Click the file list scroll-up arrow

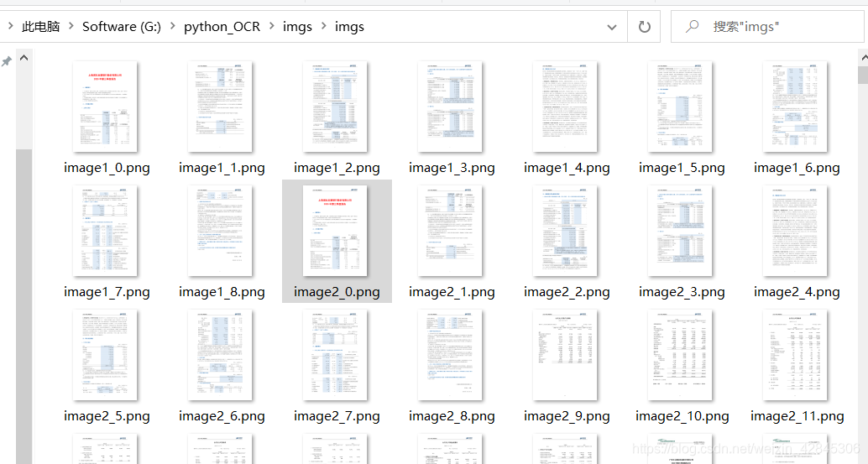click(x=864, y=58)
